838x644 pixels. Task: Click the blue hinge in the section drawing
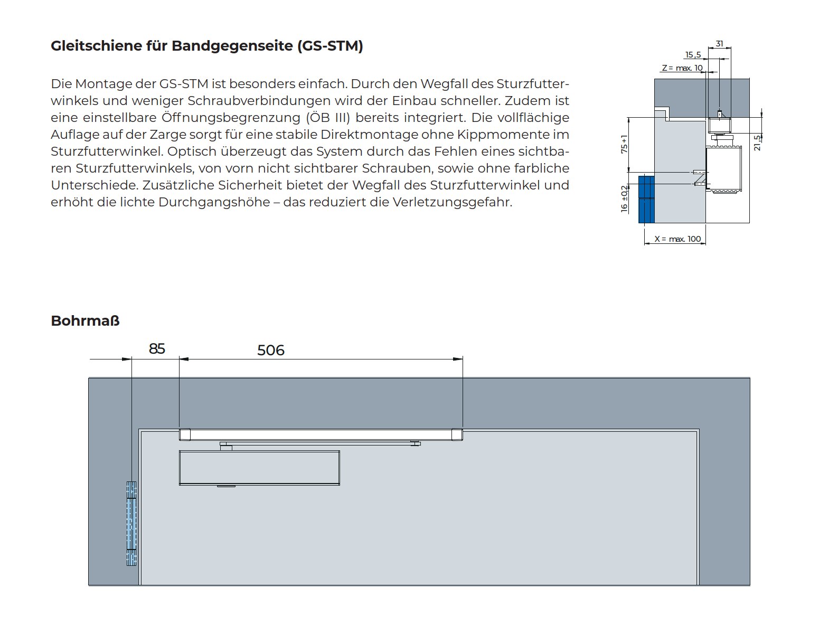coord(646,200)
